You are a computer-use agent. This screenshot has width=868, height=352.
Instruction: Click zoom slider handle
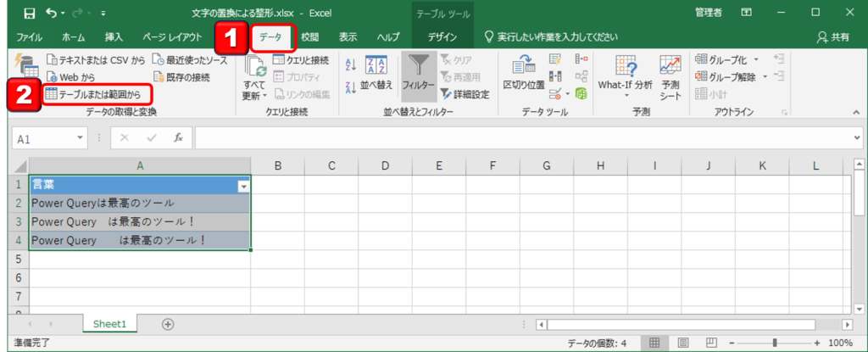coord(775,343)
